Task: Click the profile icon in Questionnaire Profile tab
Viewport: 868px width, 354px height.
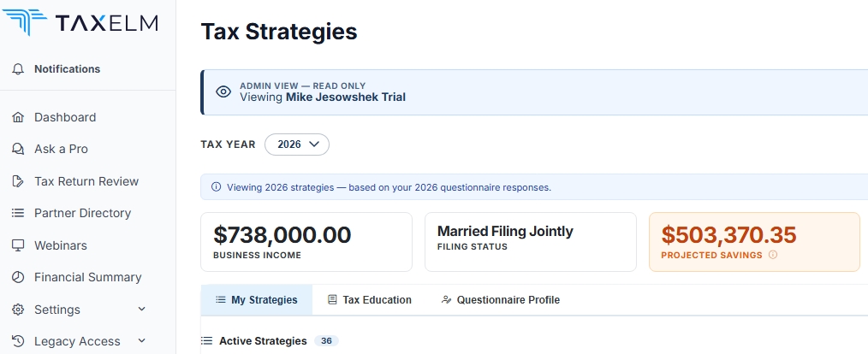Action: [446, 300]
